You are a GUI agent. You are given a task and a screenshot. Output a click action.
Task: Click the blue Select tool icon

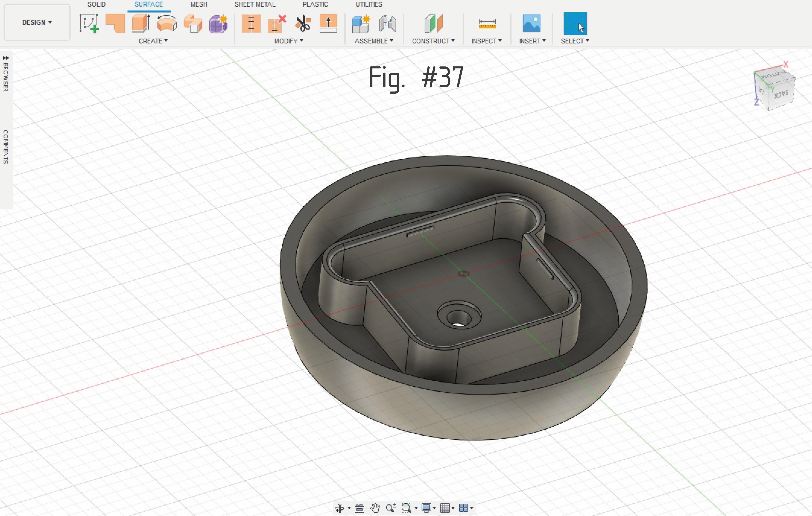[x=575, y=23]
